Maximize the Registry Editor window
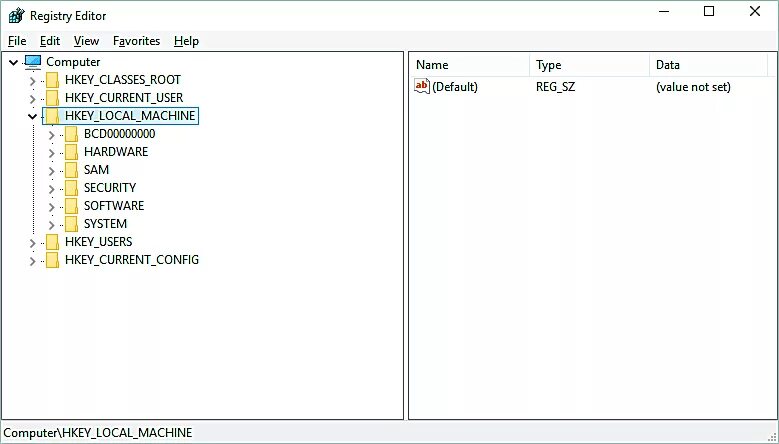 pyautogui.click(x=709, y=11)
